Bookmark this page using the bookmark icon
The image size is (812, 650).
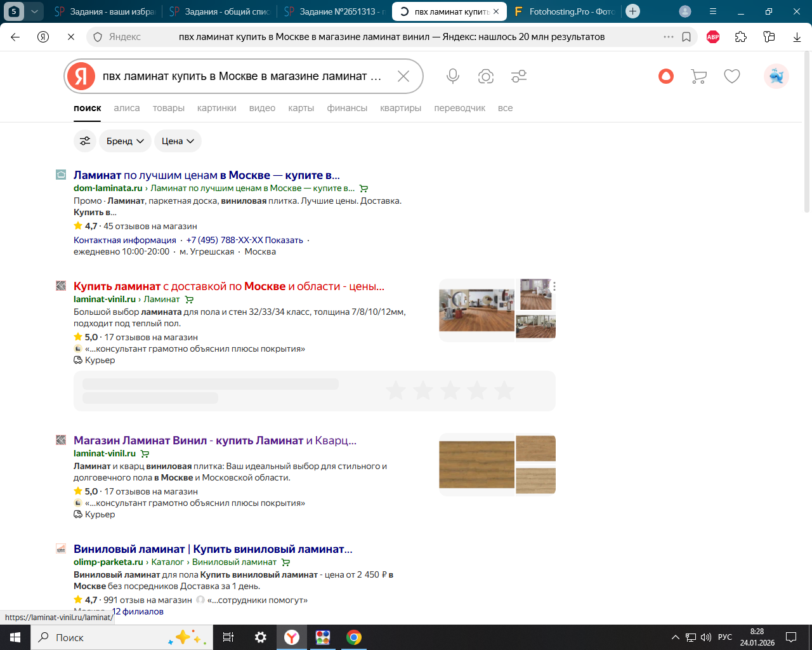686,37
